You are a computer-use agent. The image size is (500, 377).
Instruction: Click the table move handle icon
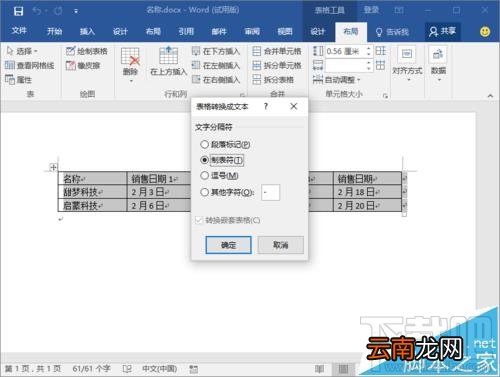[x=53, y=167]
